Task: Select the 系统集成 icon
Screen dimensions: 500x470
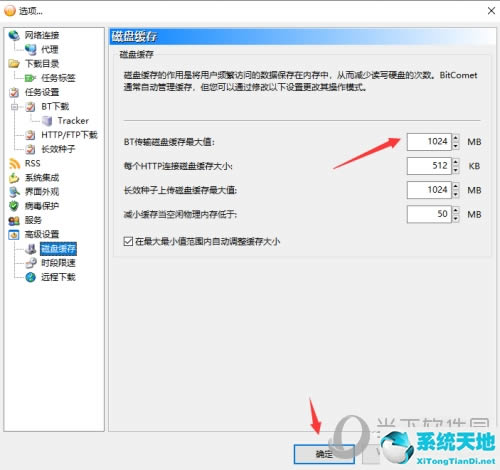Action: (14, 178)
